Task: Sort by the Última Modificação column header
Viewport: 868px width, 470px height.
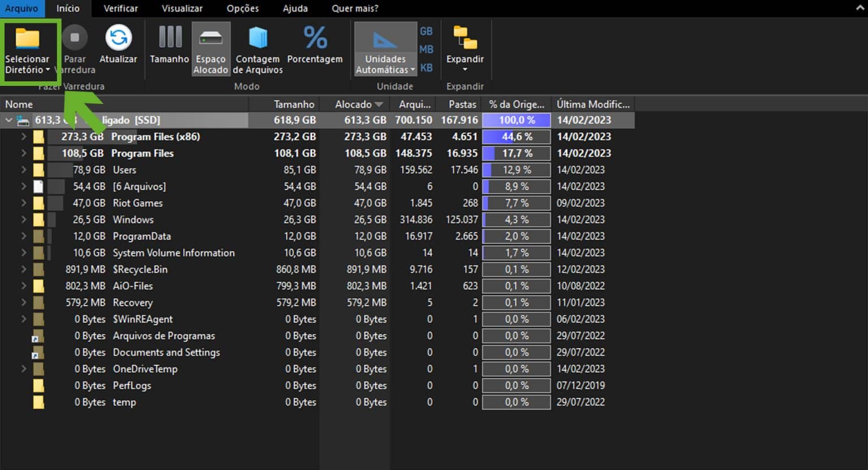Action: pos(592,105)
